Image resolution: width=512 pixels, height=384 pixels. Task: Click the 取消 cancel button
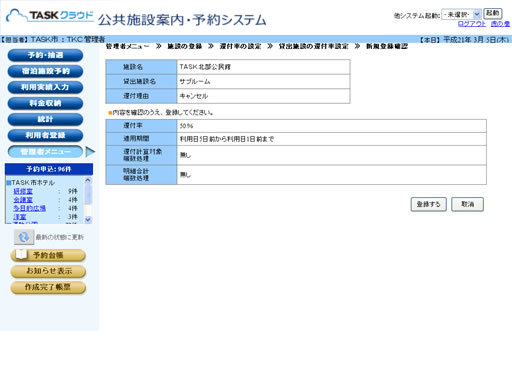point(467,204)
